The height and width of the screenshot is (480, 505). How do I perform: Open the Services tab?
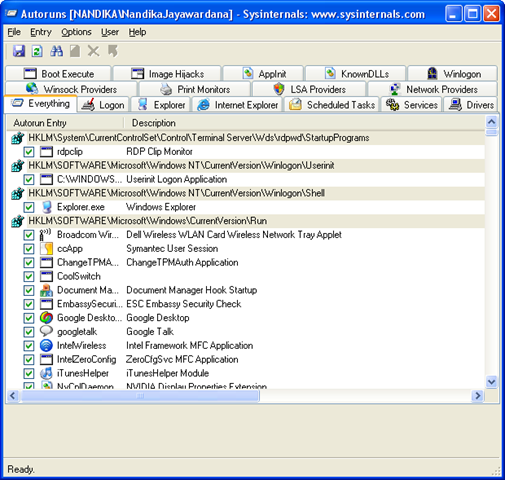[412, 105]
